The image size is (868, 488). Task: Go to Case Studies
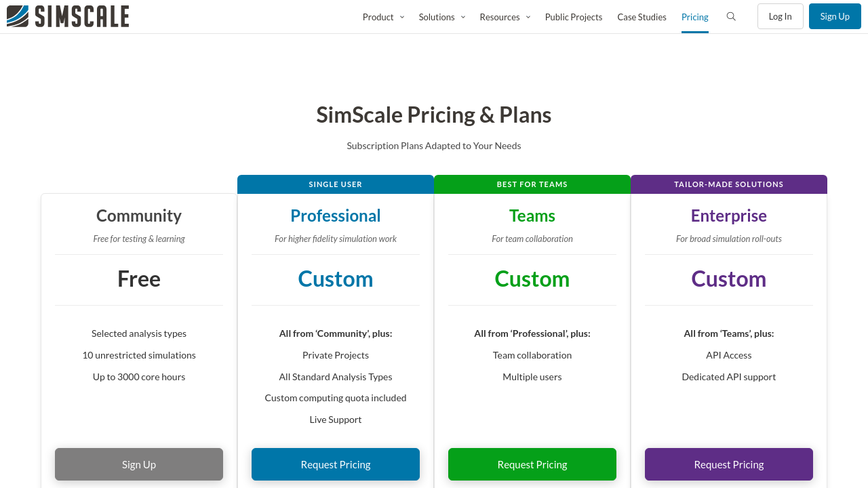(x=642, y=17)
